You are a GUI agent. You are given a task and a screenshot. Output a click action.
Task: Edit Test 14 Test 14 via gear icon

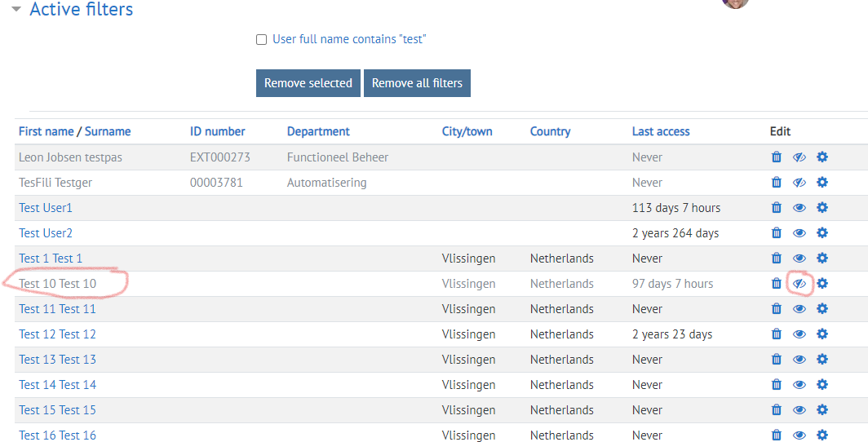[x=822, y=384]
